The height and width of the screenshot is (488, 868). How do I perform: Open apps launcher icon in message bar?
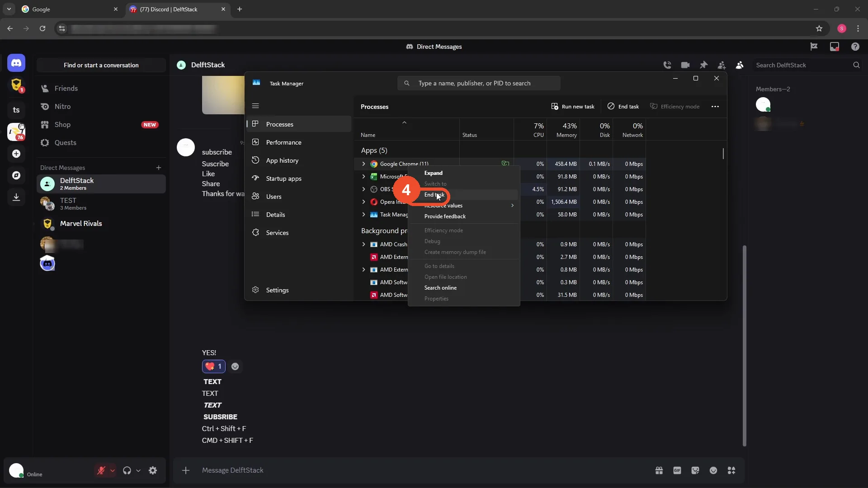click(x=731, y=470)
